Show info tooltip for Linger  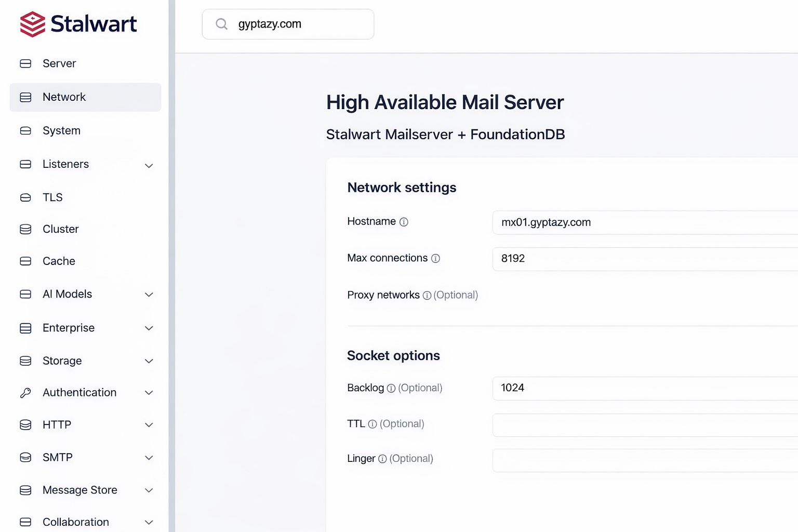pyautogui.click(x=382, y=459)
